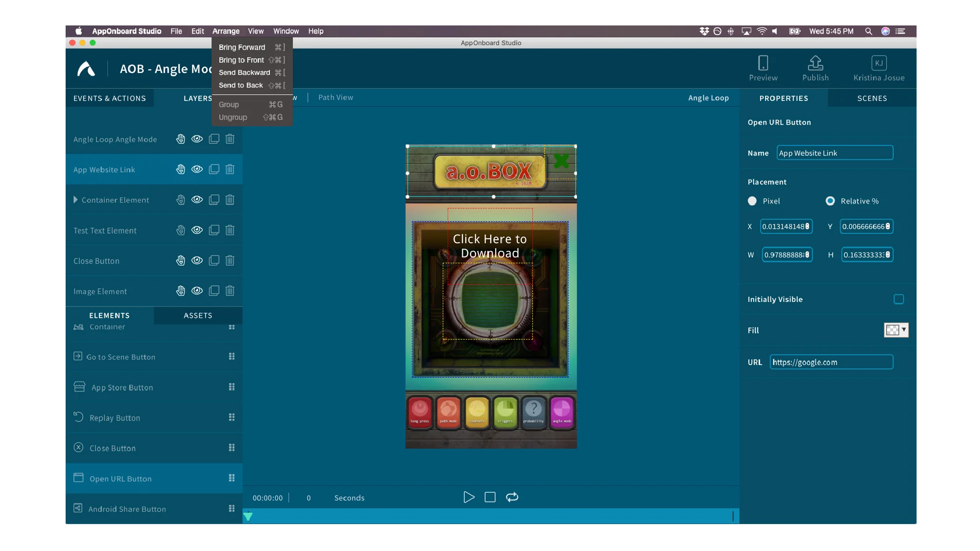Enable the Initially Visible checkbox
The height and width of the screenshot is (551, 980).
(x=898, y=299)
